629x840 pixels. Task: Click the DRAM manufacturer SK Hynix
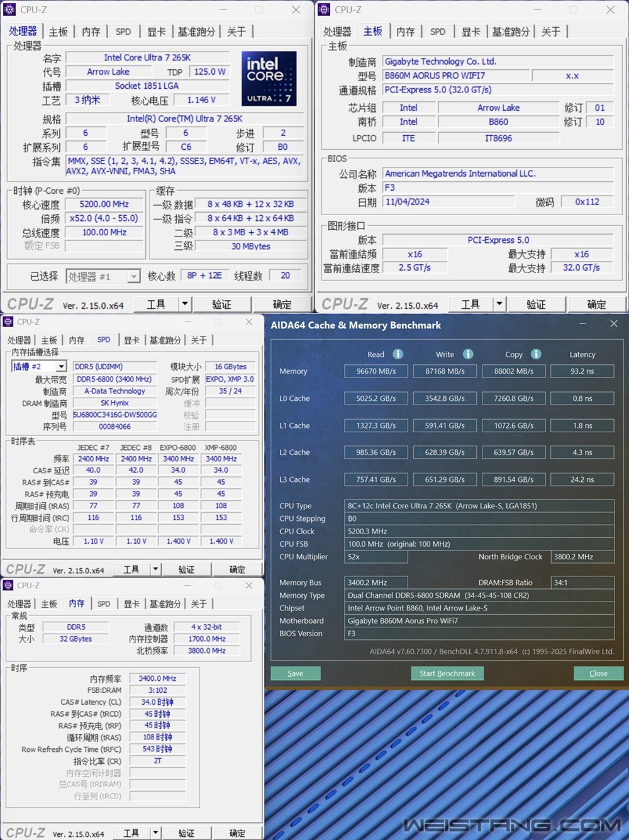(x=114, y=403)
